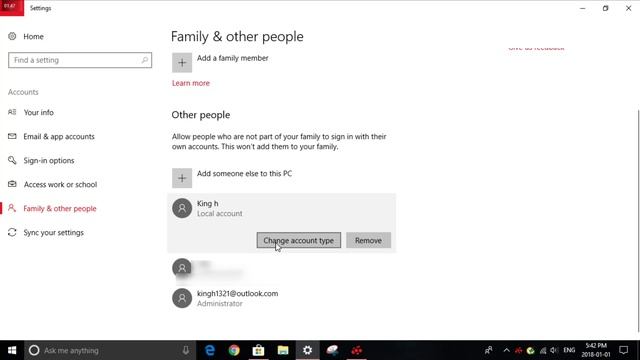Click the plus icon to add a family member
The image size is (640, 360).
point(182,62)
